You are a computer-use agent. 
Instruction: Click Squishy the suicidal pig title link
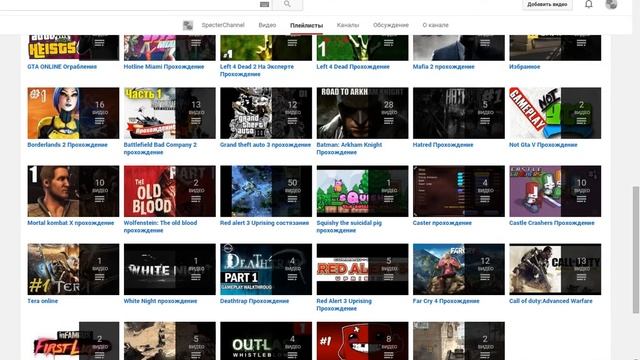[x=349, y=227]
